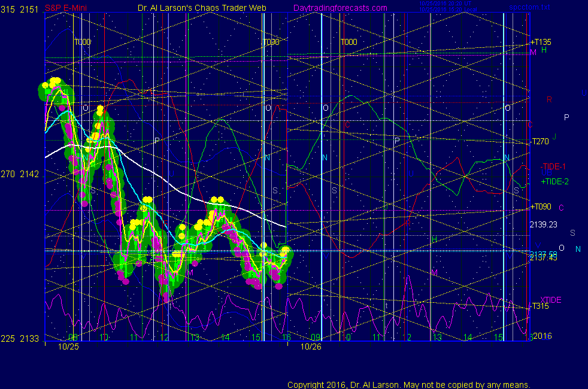
Task: Click the '10/25' date label on time axis
Action: coord(68,347)
